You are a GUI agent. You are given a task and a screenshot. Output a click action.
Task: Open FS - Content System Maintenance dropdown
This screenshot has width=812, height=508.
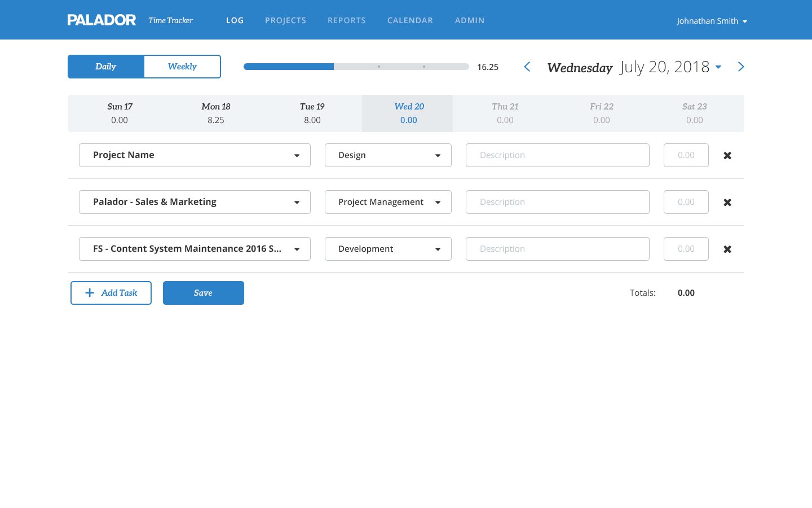(x=195, y=249)
